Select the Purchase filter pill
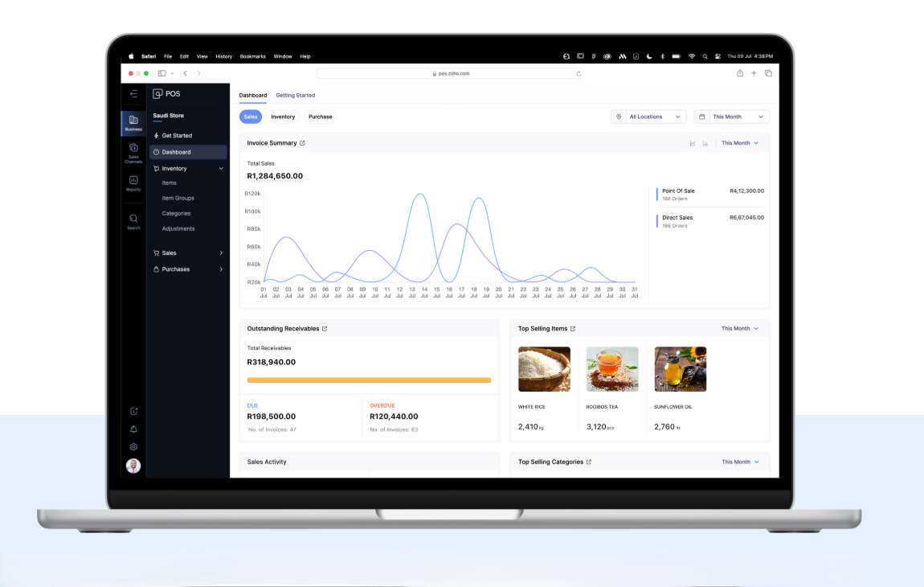 pyautogui.click(x=320, y=117)
